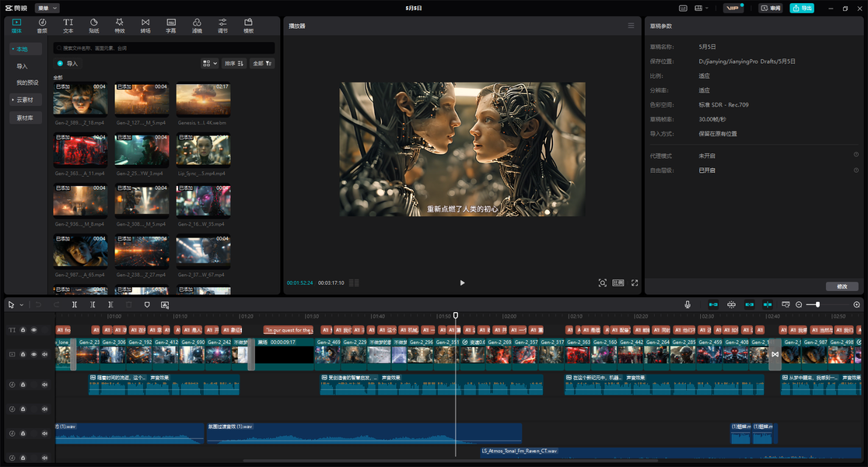Expand the 云素材 cloud materials section

(26, 100)
